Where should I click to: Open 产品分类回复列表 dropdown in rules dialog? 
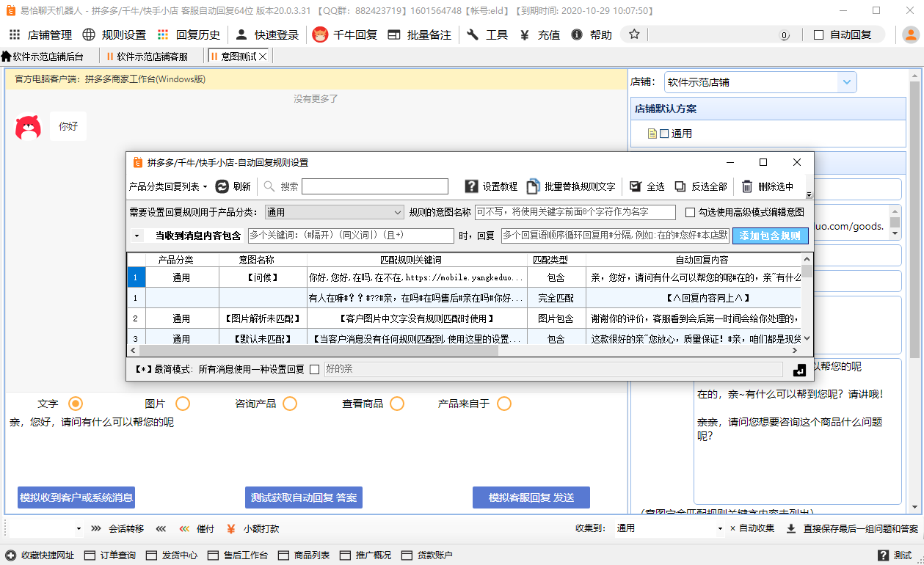pyautogui.click(x=169, y=186)
